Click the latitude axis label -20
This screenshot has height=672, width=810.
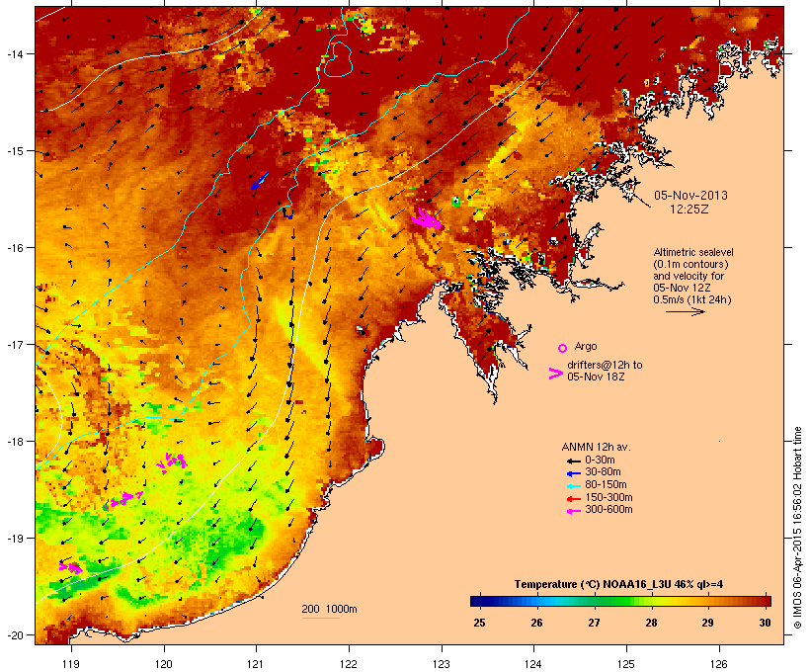coord(14,635)
